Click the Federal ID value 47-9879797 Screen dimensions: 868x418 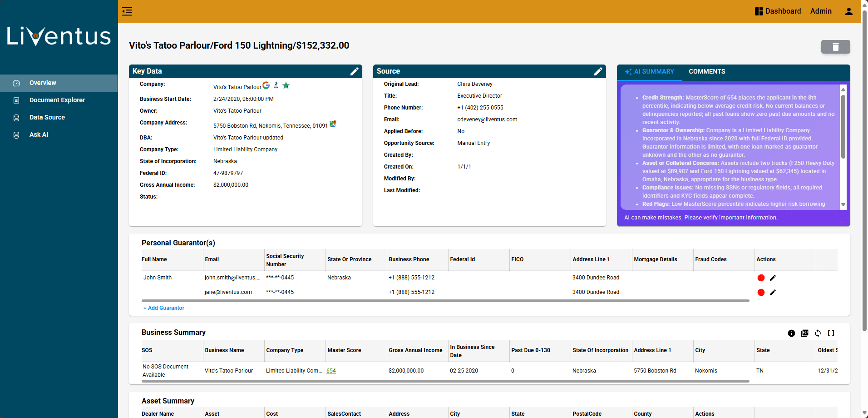[228, 173]
